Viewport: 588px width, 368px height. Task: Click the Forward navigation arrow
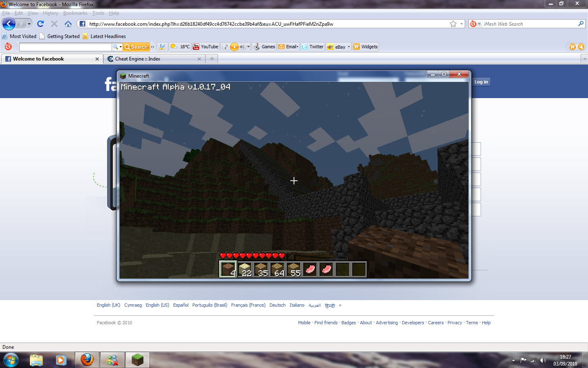click(x=21, y=24)
